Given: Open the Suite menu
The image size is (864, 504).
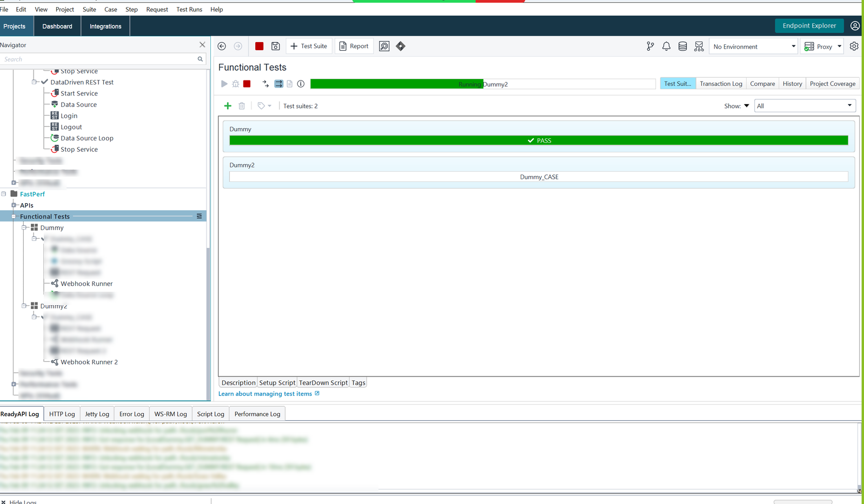Looking at the screenshot, I should pos(89,9).
